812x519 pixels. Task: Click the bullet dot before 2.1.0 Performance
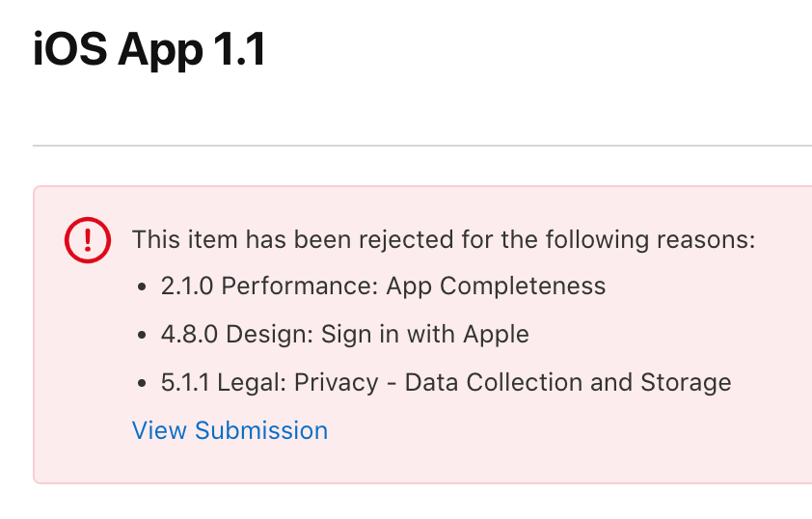[143, 287]
